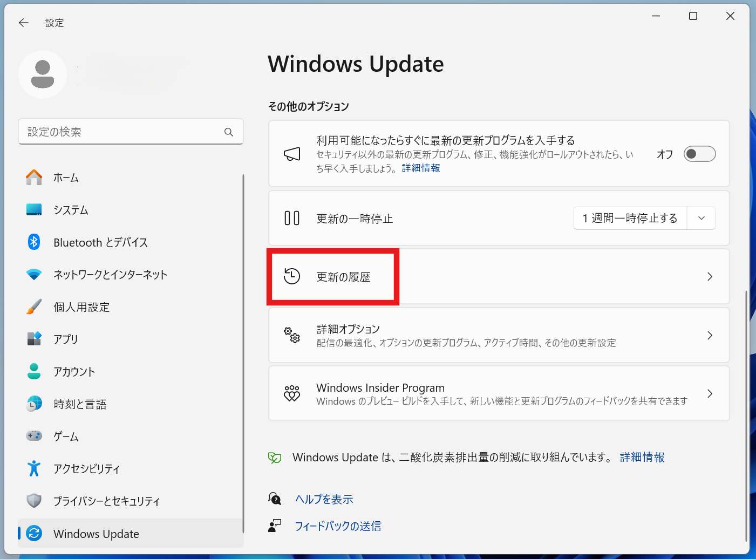756x559 pixels.
Task: Open ゲーム settings
Action: click(131, 436)
